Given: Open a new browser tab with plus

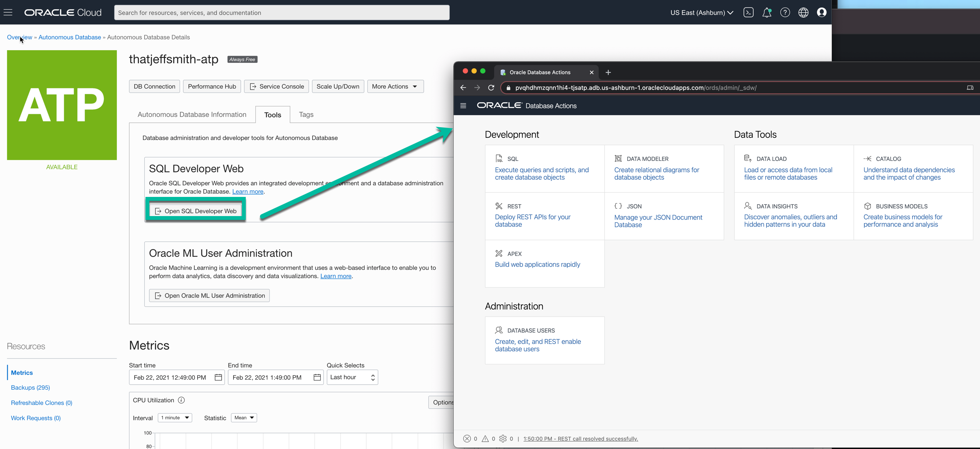Looking at the screenshot, I should pyautogui.click(x=608, y=72).
